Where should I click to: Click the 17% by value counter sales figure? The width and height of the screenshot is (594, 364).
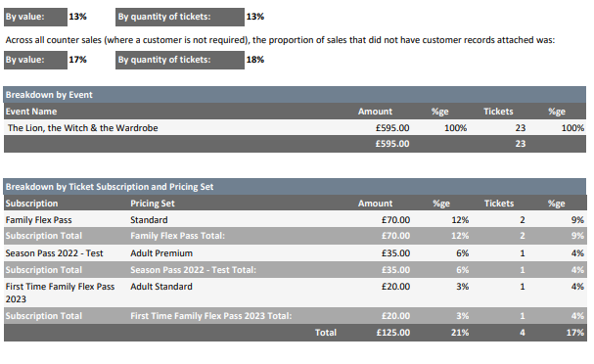(77, 60)
